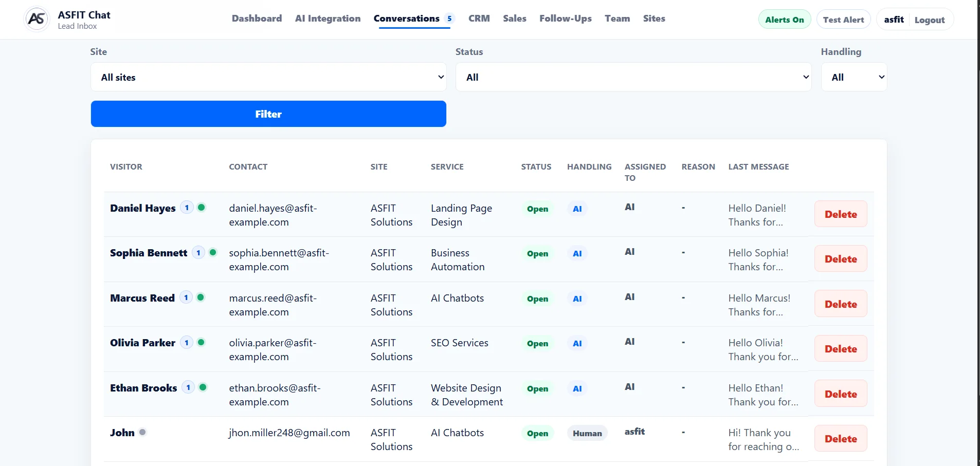Open John's conversation by clicking his name
Viewport: 980px width, 466px height.
coord(122,433)
